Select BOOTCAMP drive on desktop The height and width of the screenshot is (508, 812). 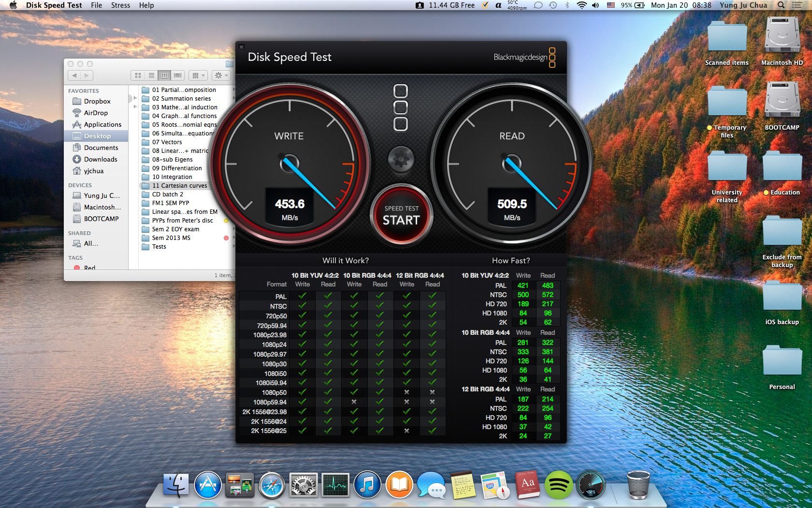[782, 106]
